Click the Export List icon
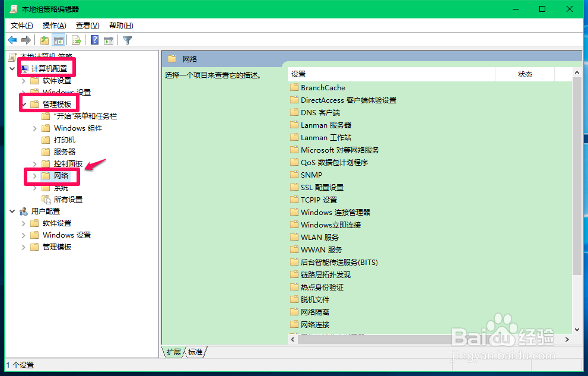588x376 pixels. pyautogui.click(x=77, y=40)
